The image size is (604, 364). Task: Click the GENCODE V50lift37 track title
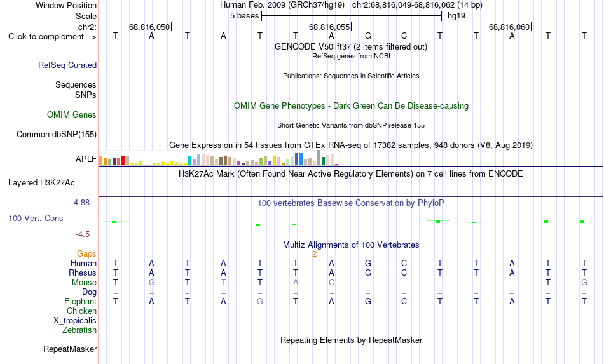pyautogui.click(x=351, y=46)
